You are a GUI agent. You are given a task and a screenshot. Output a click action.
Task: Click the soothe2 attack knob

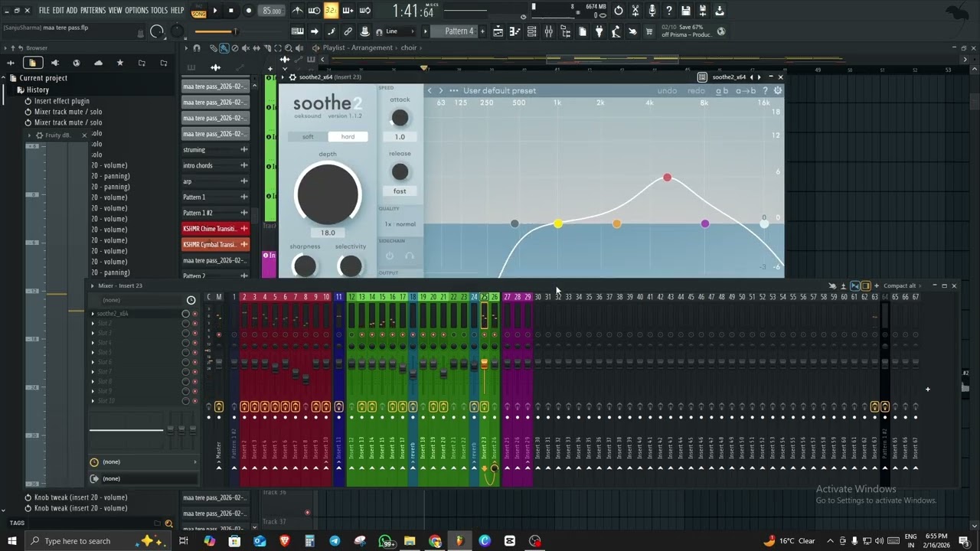[400, 118]
